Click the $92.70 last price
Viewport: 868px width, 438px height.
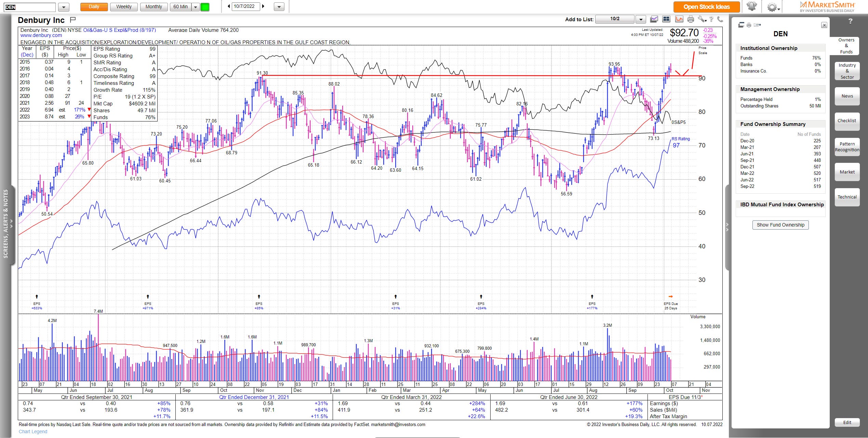pyautogui.click(x=684, y=33)
